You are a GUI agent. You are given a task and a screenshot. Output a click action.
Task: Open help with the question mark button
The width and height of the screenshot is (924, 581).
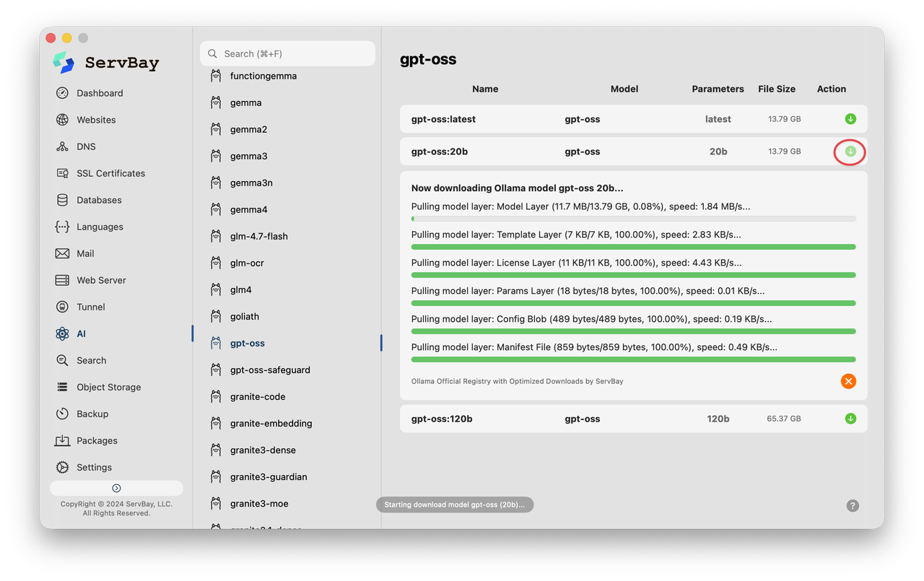pyautogui.click(x=853, y=506)
